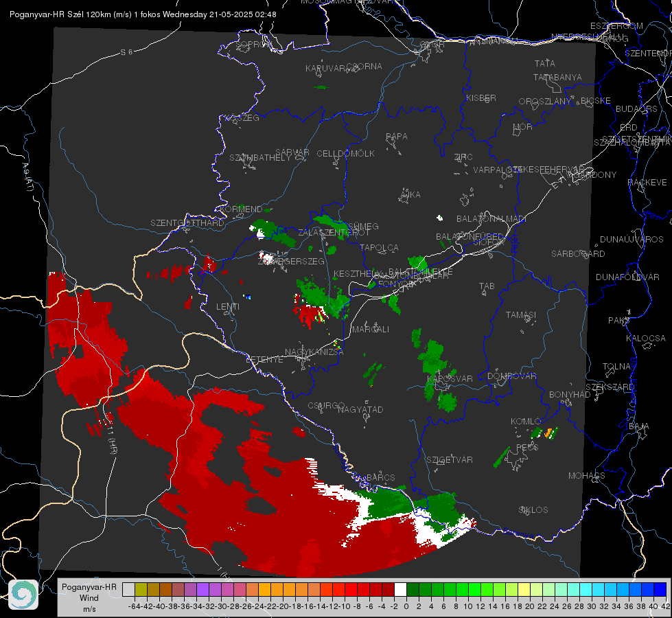Viewport: 672px width, 618px height.
Task: Click the TAB city label
Action: (487, 286)
